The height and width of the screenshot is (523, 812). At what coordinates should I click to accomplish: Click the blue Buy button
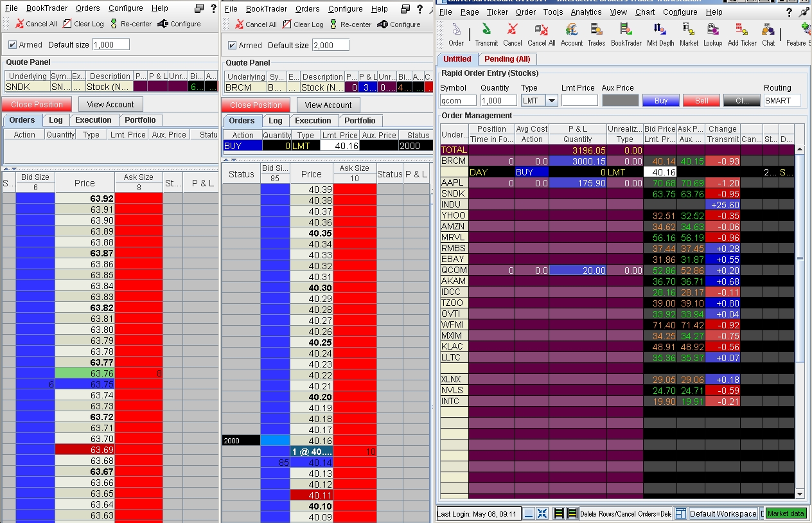(x=660, y=100)
